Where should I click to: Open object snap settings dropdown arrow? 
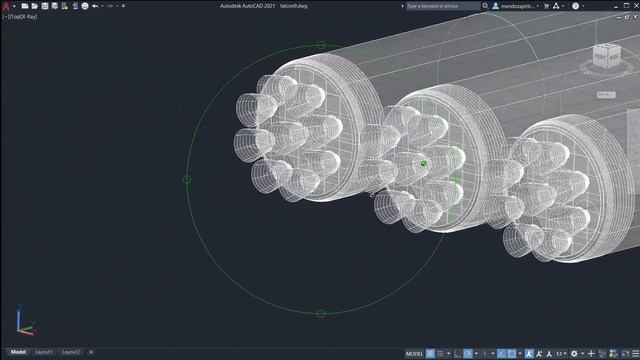tap(520, 353)
